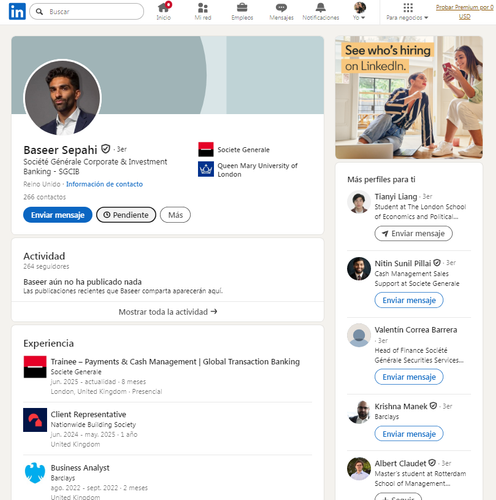Send message to Valentín Correa Barrera
This screenshot has height=500, width=496.
click(x=409, y=377)
